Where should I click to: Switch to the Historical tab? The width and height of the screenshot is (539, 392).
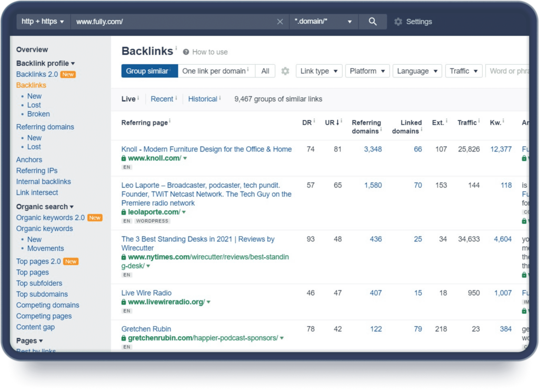[203, 99]
